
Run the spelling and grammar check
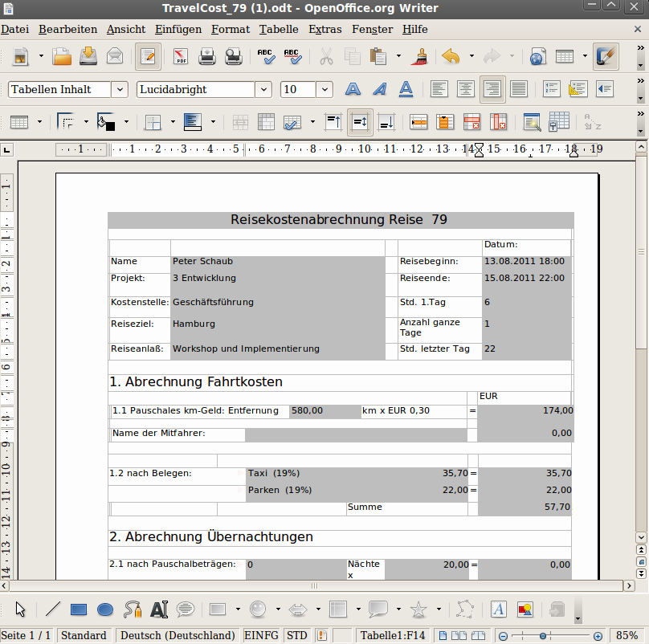(x=266, y=57)
